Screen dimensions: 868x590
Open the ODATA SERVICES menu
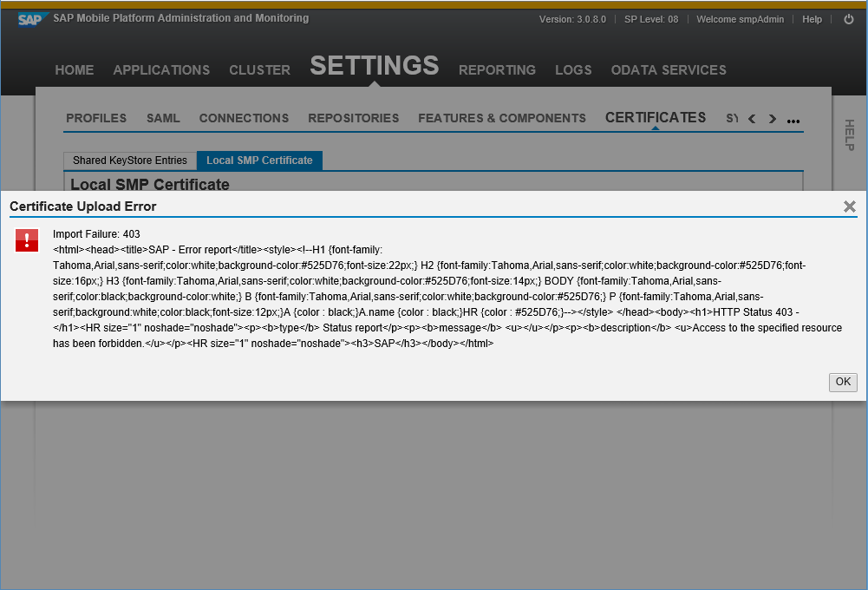(669, 70)
